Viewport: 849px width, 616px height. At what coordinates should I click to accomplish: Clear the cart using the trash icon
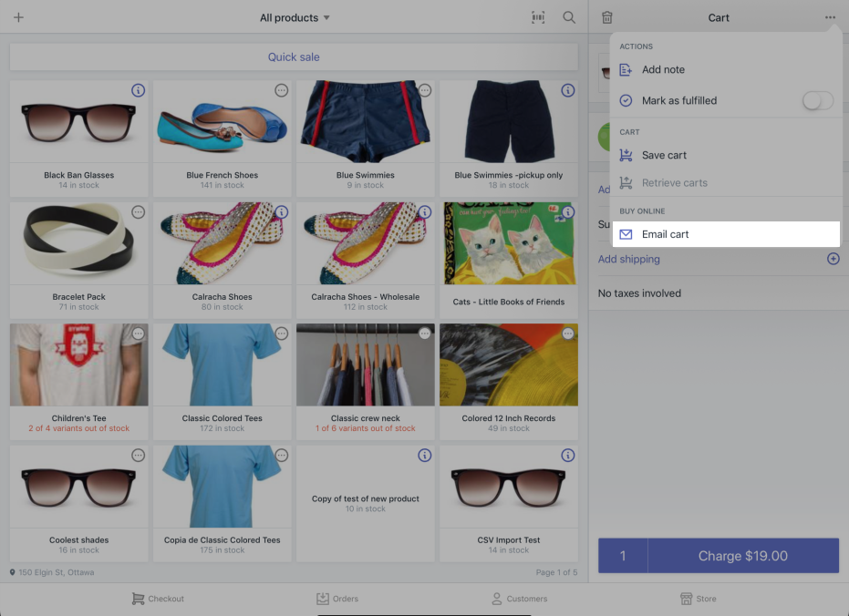point(606,17)
